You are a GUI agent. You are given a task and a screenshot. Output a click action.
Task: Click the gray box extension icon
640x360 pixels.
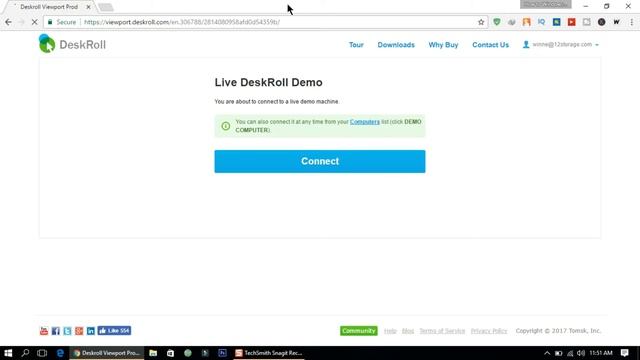[587, 22]
